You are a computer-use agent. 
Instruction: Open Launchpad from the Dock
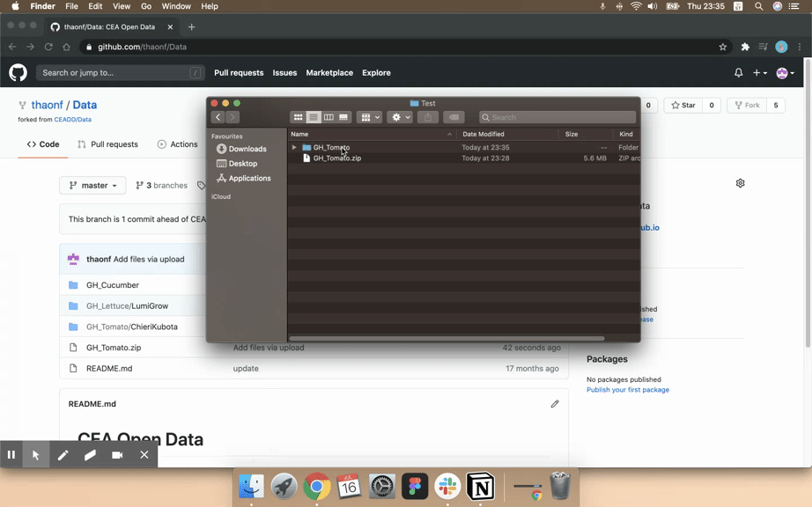[x=284, y=486]
